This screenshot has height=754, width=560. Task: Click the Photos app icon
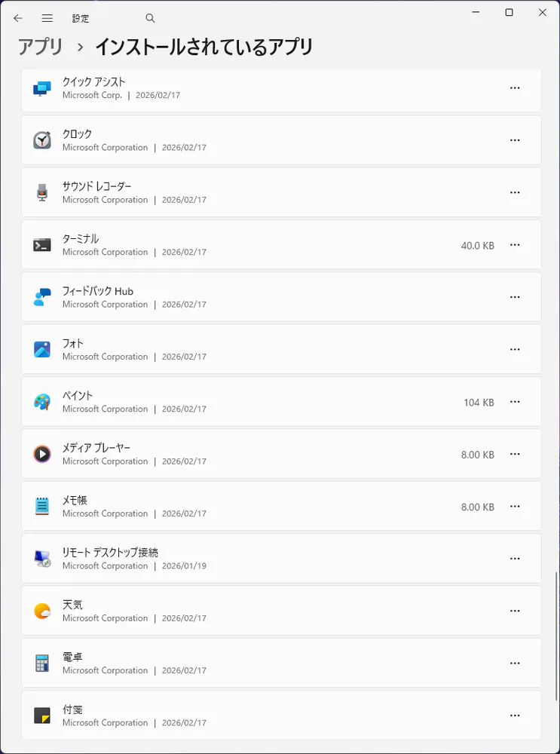42,349
